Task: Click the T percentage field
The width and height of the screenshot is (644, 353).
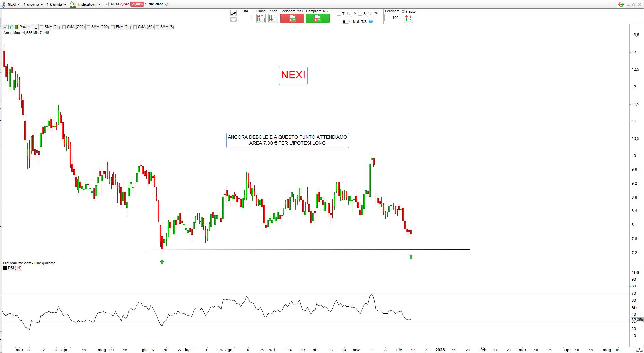Action: (x=348, y=14)
